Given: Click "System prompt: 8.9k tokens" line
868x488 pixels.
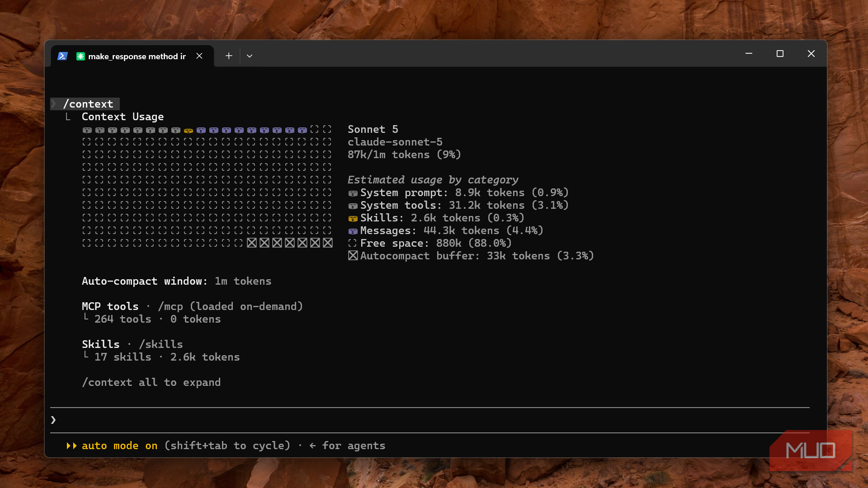Looking at the screenshot, I should 464,192.
